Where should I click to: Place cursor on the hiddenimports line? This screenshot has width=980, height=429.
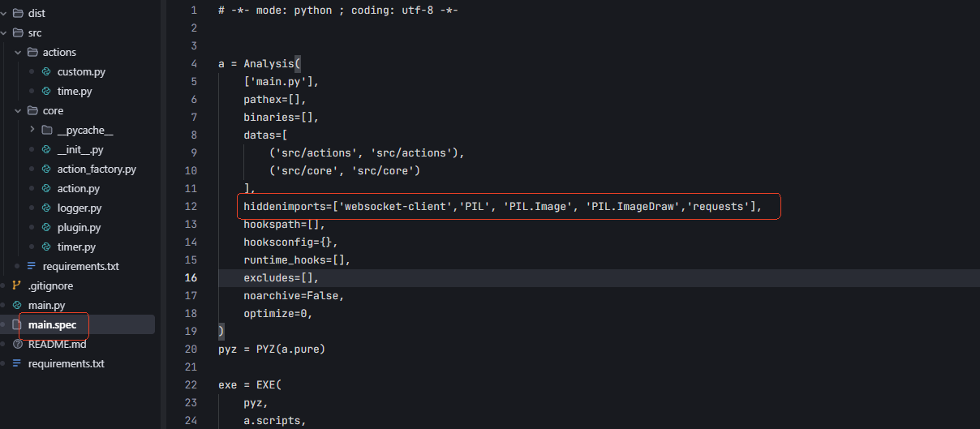[502, 206]
